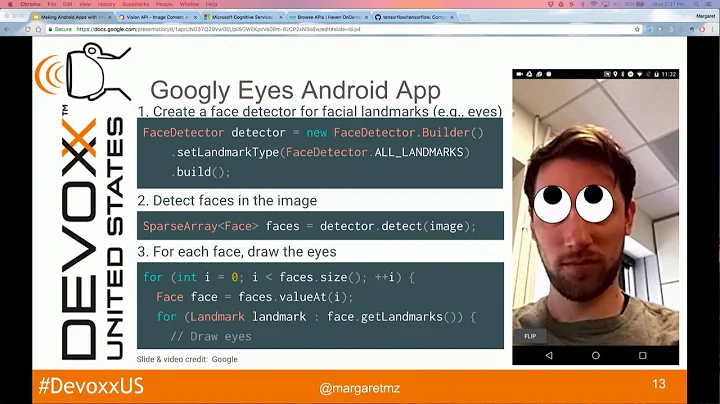The image size is (720, 404).
Task: Click the text For each face, draw the eyes
Action: [x=244, y=252]
